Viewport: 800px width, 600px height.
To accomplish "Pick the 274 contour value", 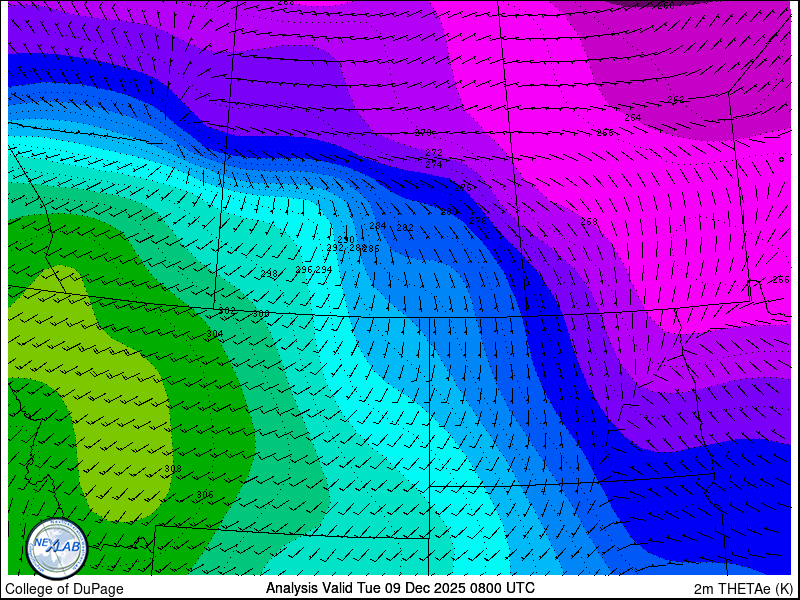I will pyautogui.click(x=434, y=164).
